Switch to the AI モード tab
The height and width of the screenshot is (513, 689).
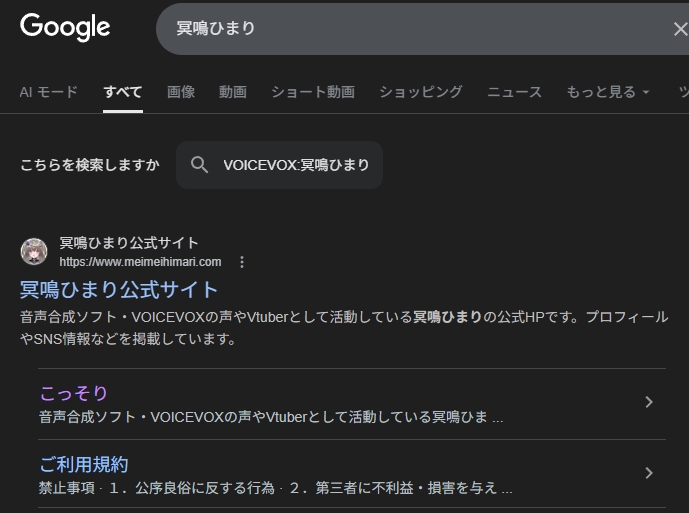(48, 92)
